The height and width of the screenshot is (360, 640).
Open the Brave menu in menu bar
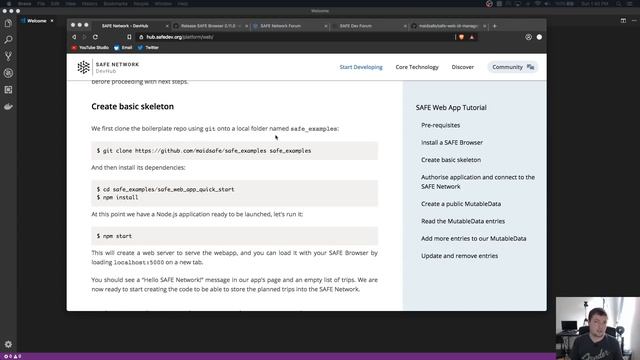(24, 4)
